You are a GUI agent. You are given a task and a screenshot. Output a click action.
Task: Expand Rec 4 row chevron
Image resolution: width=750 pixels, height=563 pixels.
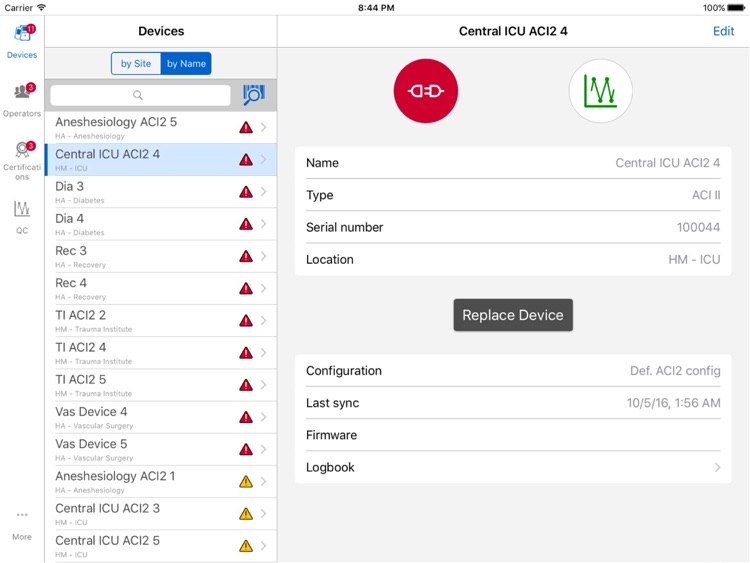(x=264, y=288)
